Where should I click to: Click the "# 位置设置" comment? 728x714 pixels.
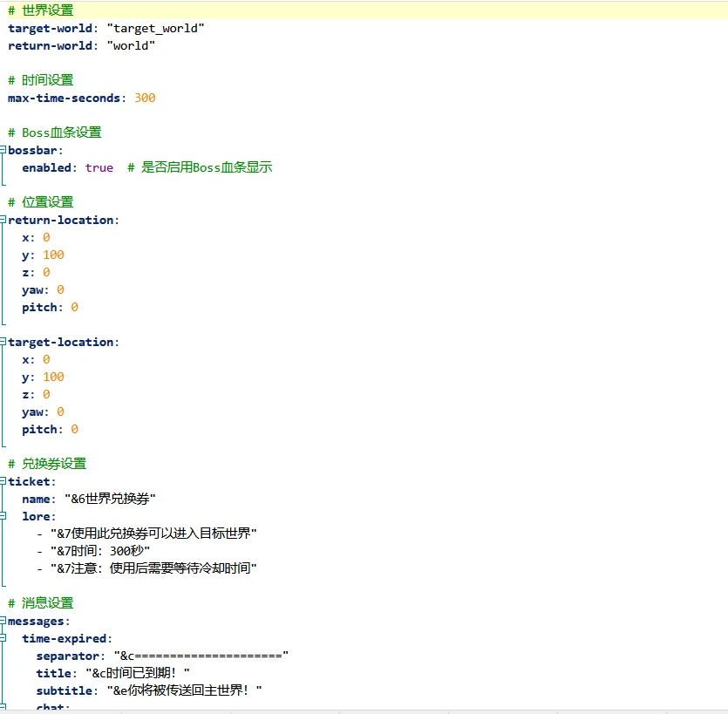41,202
